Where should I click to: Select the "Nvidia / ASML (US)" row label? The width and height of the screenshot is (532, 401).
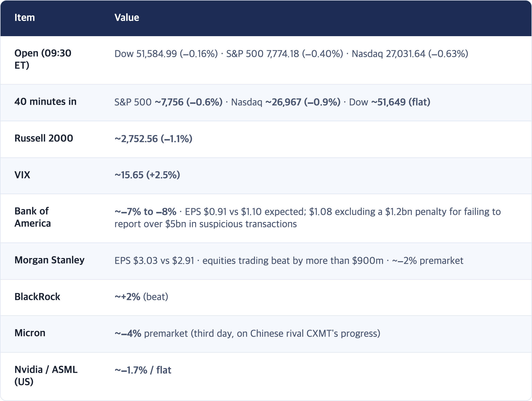click(46, 375)
